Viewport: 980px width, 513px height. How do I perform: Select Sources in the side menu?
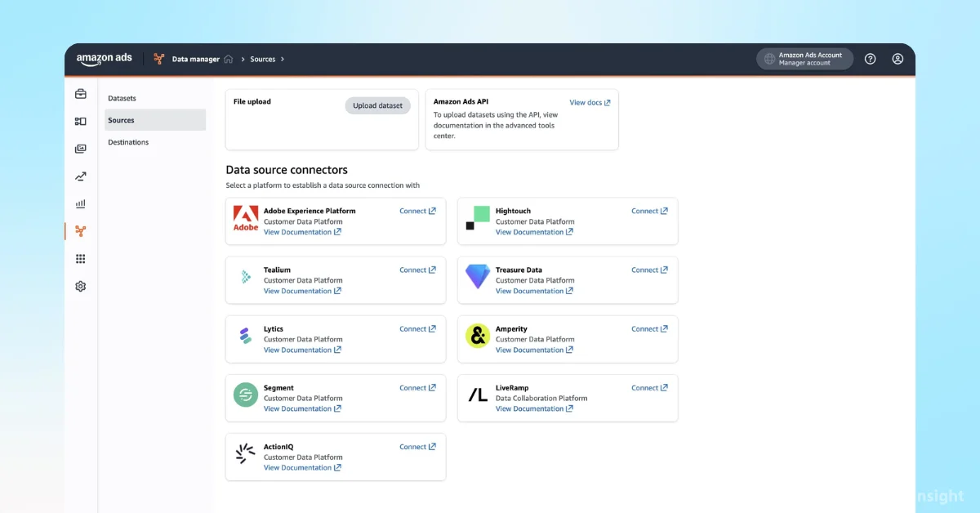[155, 120]
